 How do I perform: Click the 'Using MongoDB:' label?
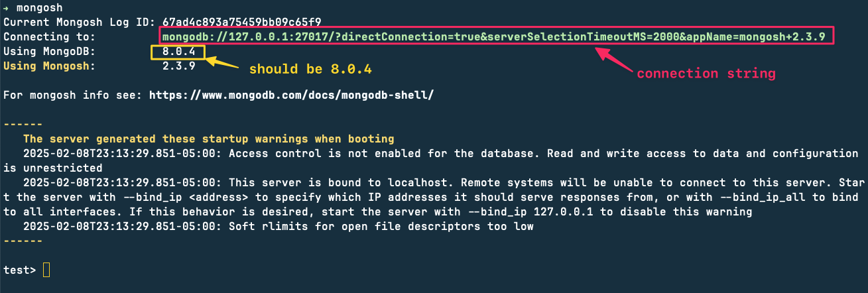(49, 51)
